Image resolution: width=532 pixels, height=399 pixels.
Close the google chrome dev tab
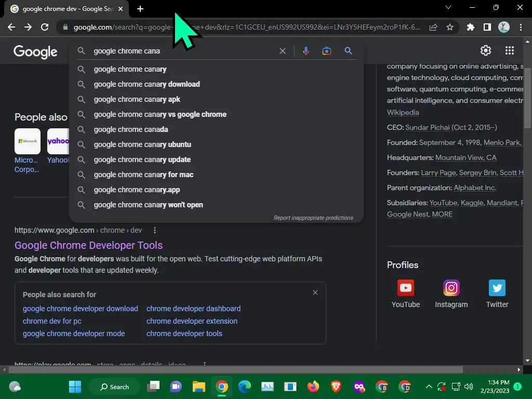[x=121, y=9]
